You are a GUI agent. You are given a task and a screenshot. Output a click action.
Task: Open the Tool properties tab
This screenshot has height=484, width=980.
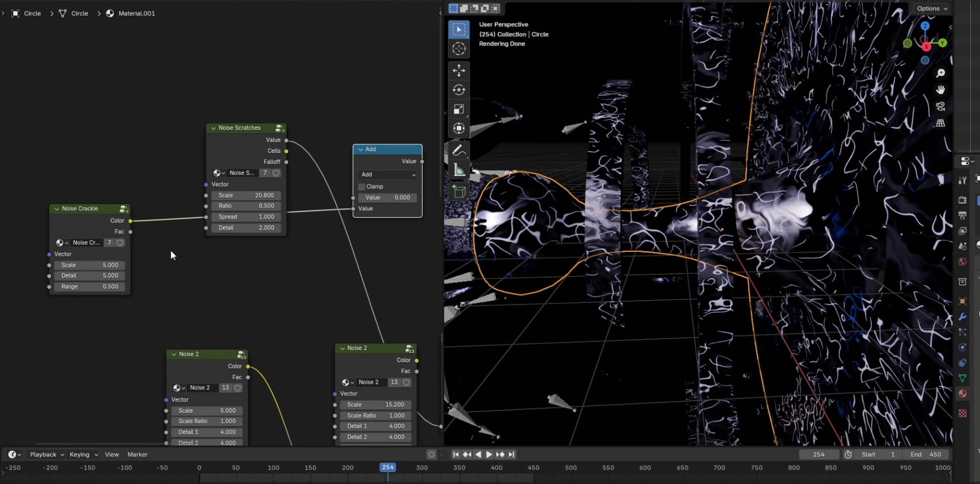(x=962, y=180)
